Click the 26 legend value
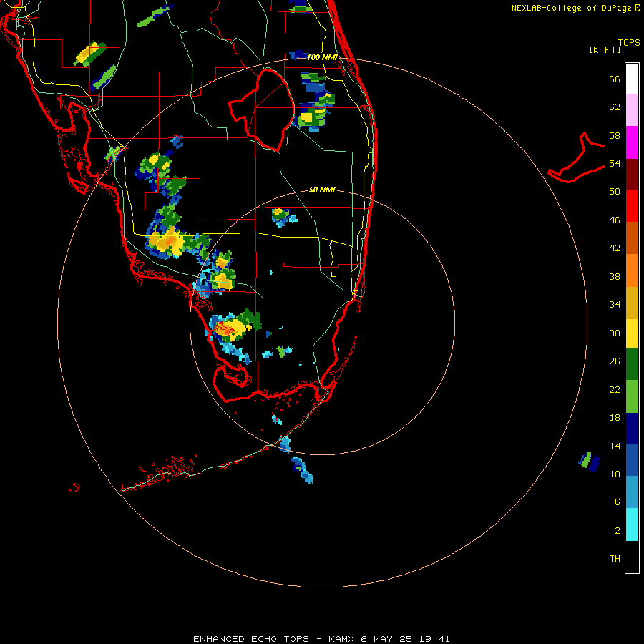 (x=615, y=361)
